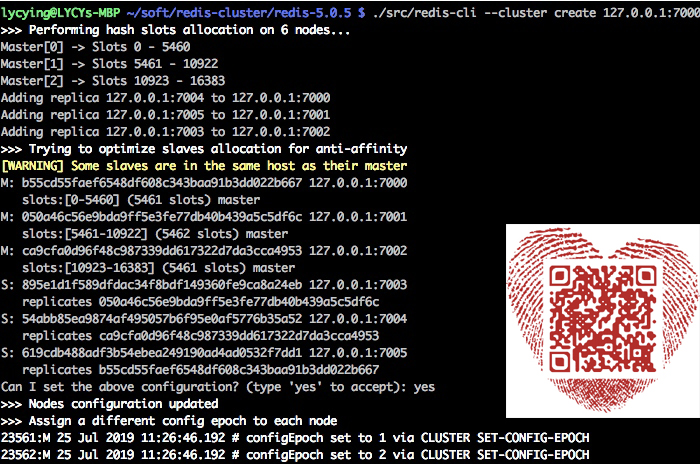The width and height of the screenshot is (700, 464).
Task: Click slave node line ending '127.0.0.1:7005'
Action: (204, 353)
